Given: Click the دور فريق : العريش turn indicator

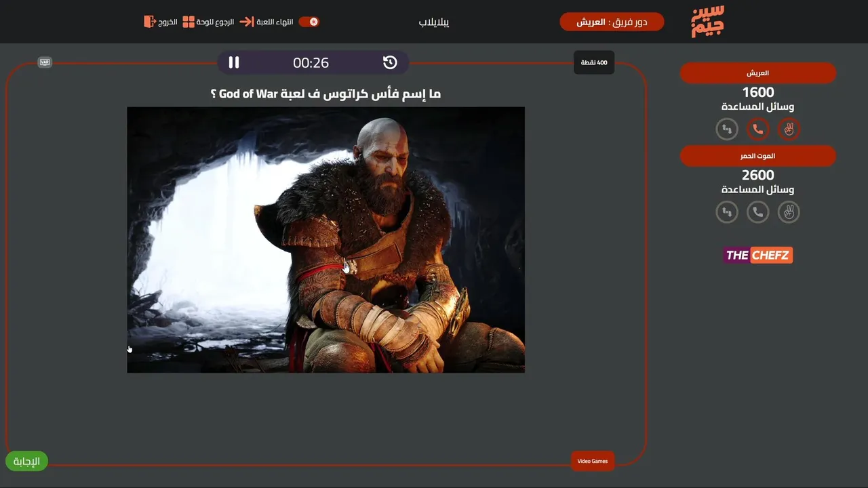Looking at the screenshot, I should point(612,22).
